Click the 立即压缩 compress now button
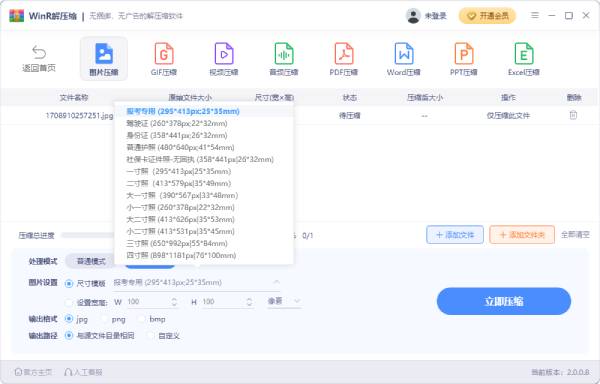This screenshot has width=600, height=384. click(504, 301)
